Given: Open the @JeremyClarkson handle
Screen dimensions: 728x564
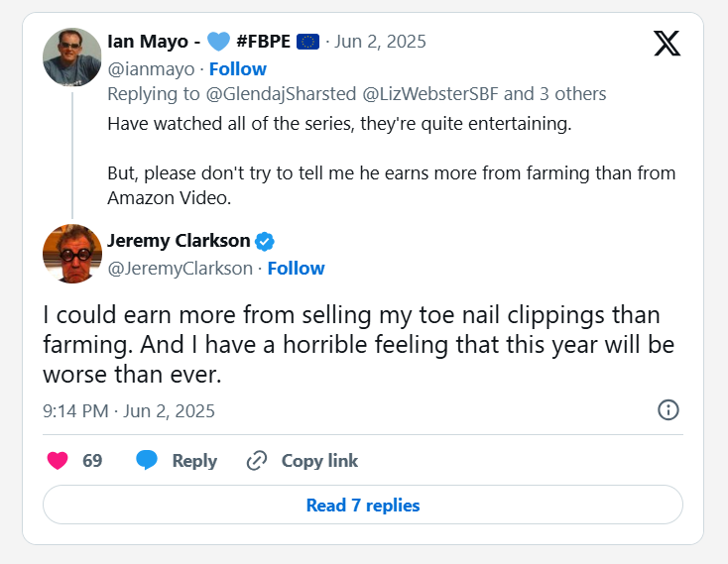Looking at the screenshot, I should pyautogui.click(x=180, y=269).
